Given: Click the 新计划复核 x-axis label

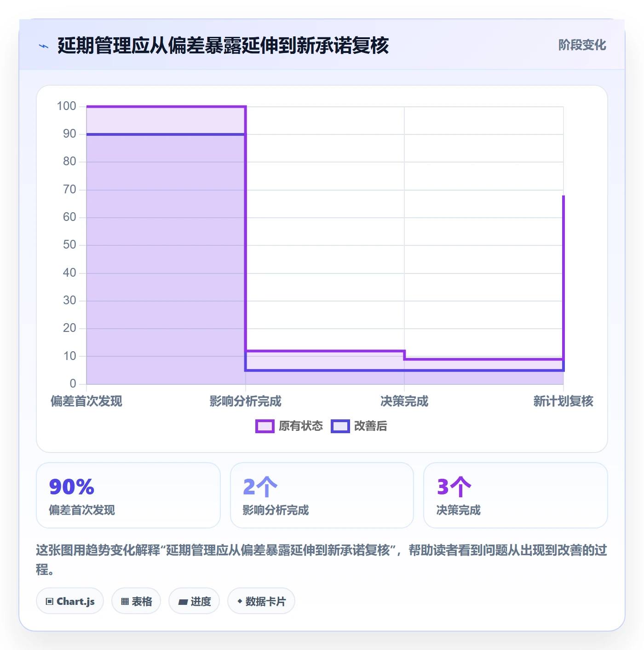Looking at the screenshot, I should pyautogui.click(x=563, y=401).
